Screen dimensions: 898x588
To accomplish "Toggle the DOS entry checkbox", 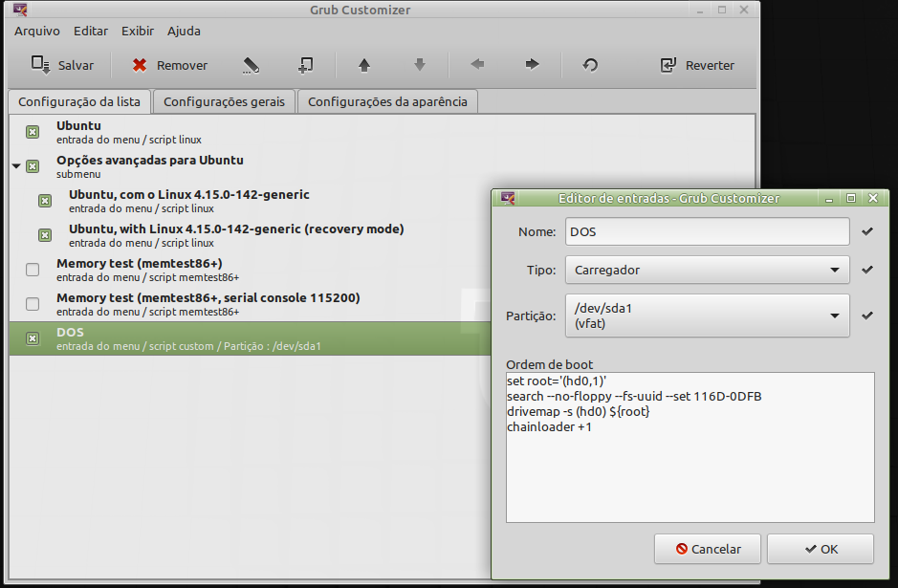I will (x=33, y=338).
